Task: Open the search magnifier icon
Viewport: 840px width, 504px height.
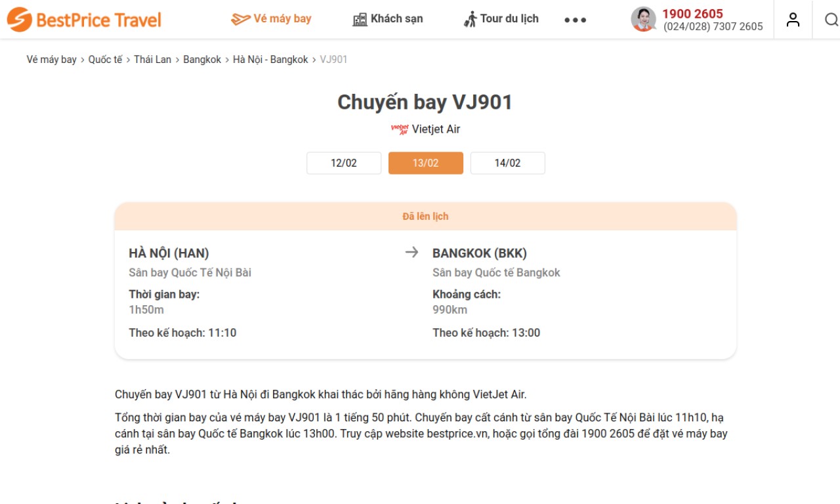Action: [x=831, y=20]
